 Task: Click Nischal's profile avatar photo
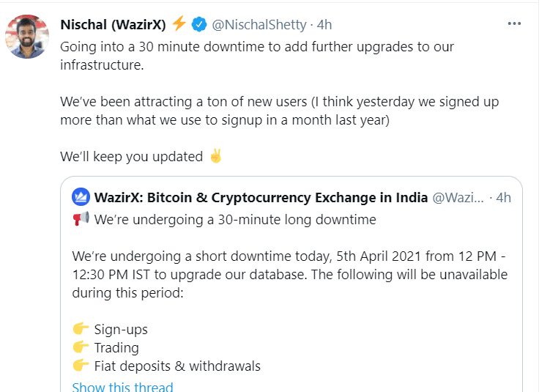[28, 36]
